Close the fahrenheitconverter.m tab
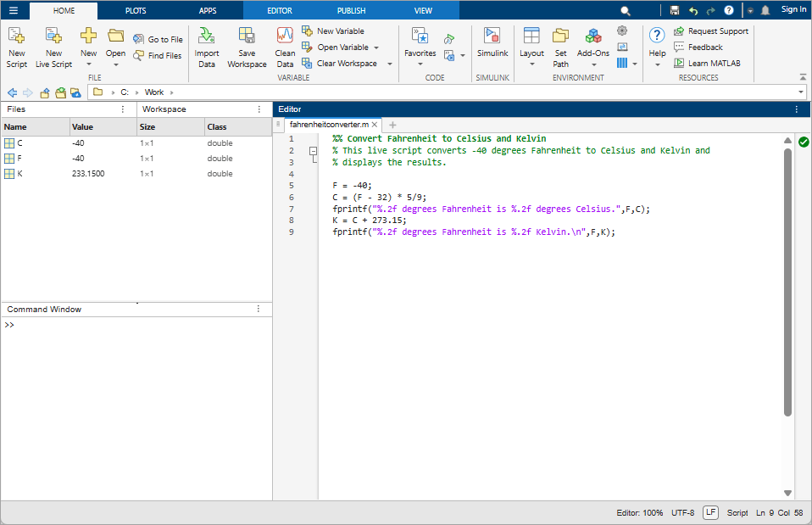The width and height of the screenshot is (812, 525). [375, 125]
